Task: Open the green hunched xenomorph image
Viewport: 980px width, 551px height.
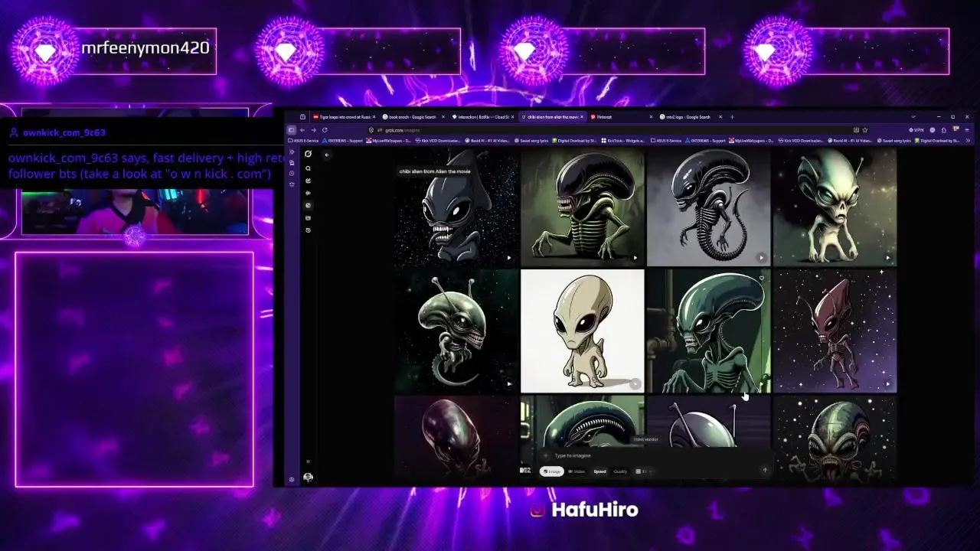Action: (x=582, y=207)
